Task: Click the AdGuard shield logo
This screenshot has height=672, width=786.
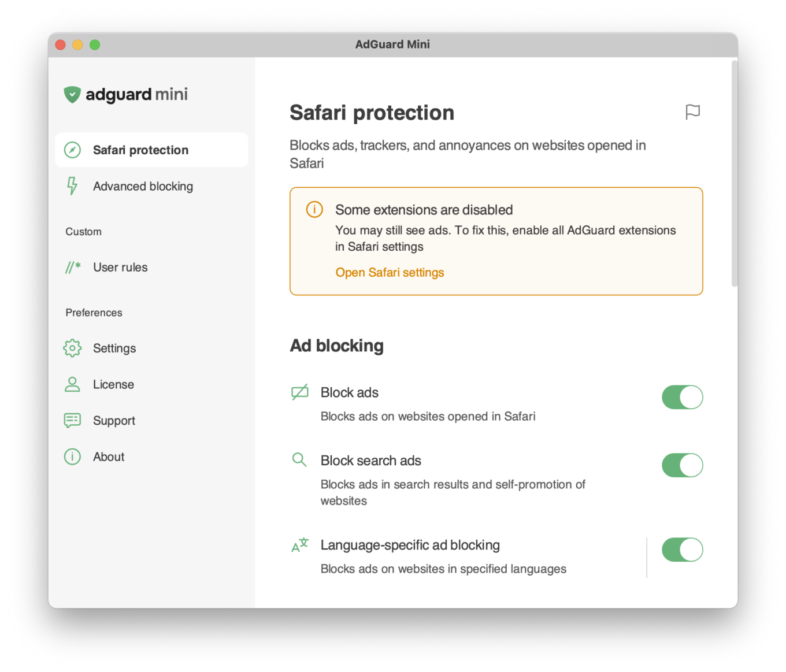Action: click(72, 94)
